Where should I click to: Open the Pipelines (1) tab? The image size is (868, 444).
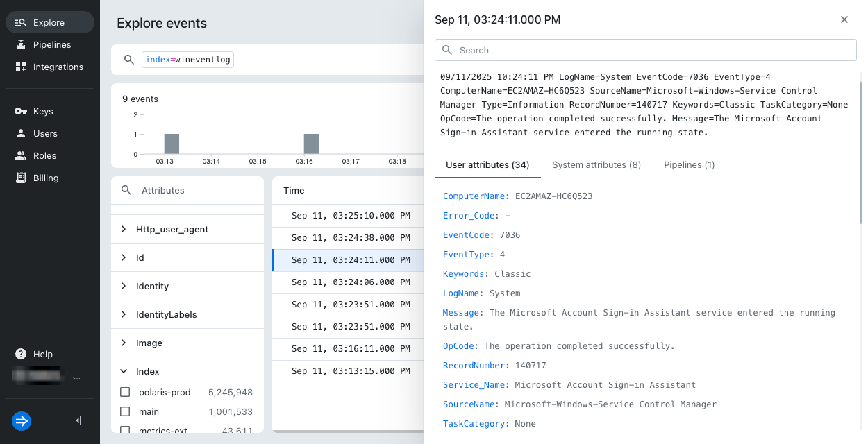(689, 164)
